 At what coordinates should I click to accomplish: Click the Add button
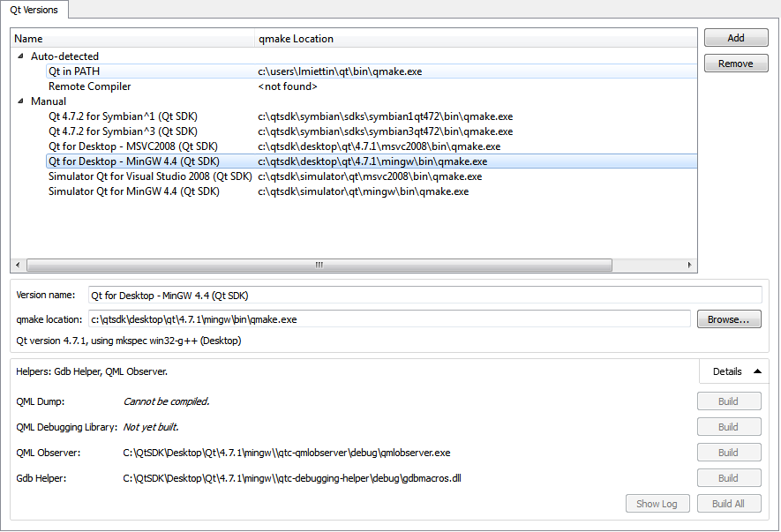pyautogui.click(x=736, y=38)
